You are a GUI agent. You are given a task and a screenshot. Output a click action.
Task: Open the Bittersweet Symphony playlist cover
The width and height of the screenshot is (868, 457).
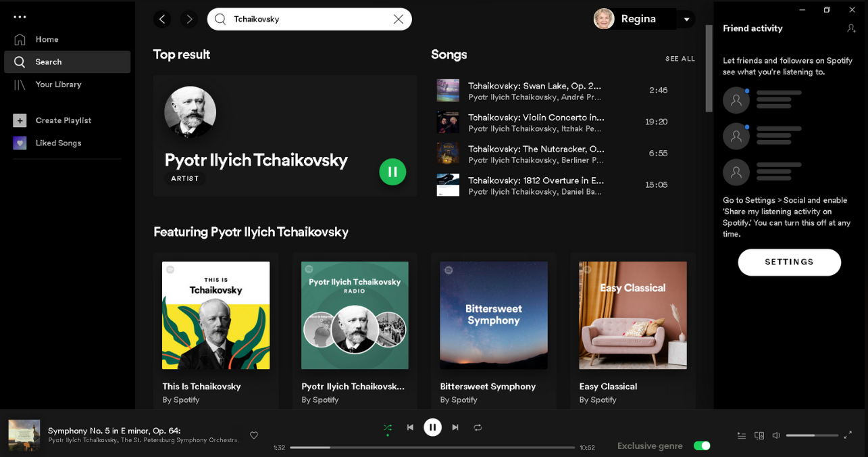(x=494, y=315)
